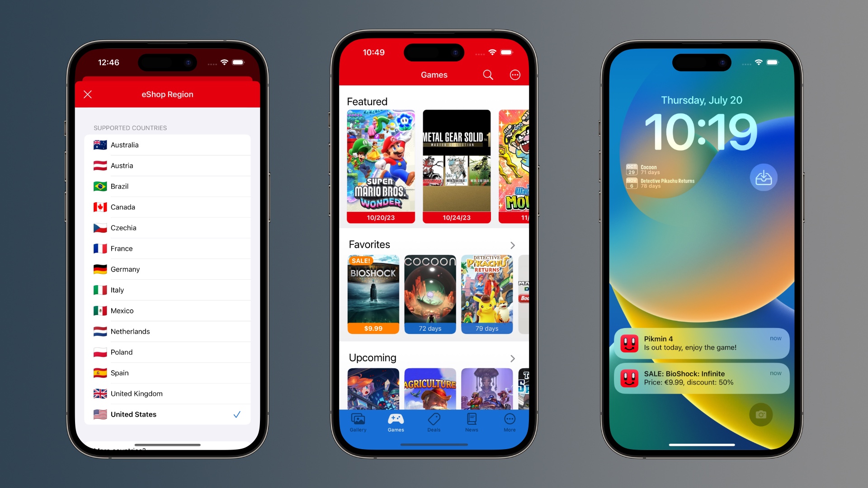Tap the Deals tab icon
Screen dimensions: 868x488
tap(434, 422)
